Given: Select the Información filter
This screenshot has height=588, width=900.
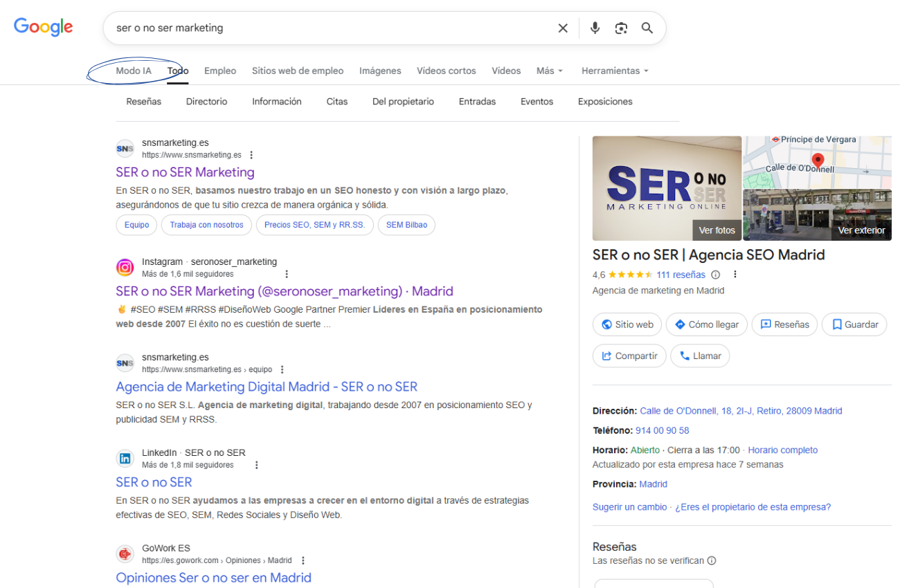Looking at the screenshot, I should pos(277,102).
